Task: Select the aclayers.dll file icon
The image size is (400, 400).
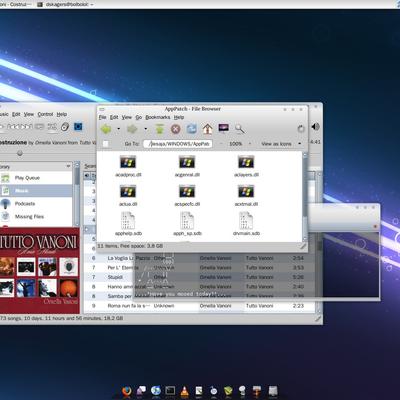Action: (x=246, y=162)
